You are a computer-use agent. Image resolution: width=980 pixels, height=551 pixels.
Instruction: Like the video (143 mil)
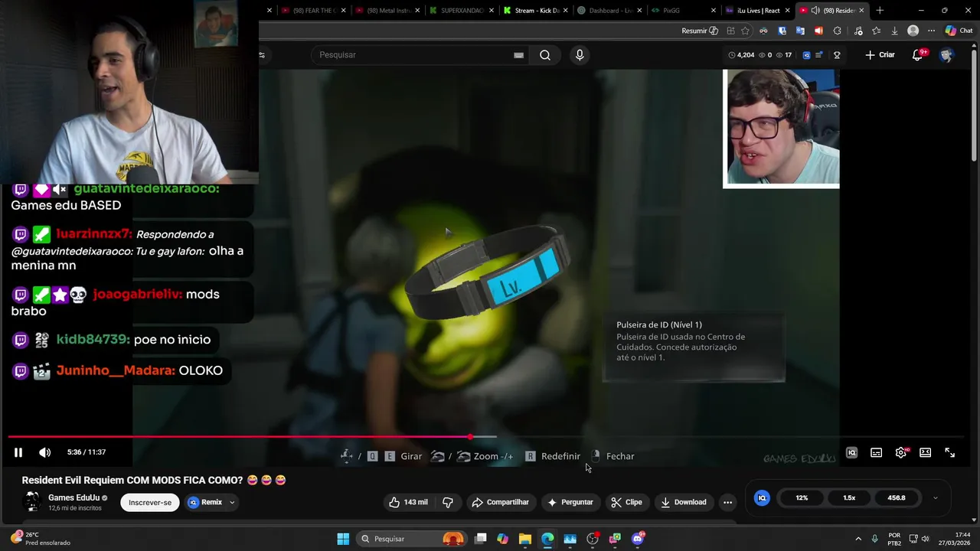coord(410,502)
